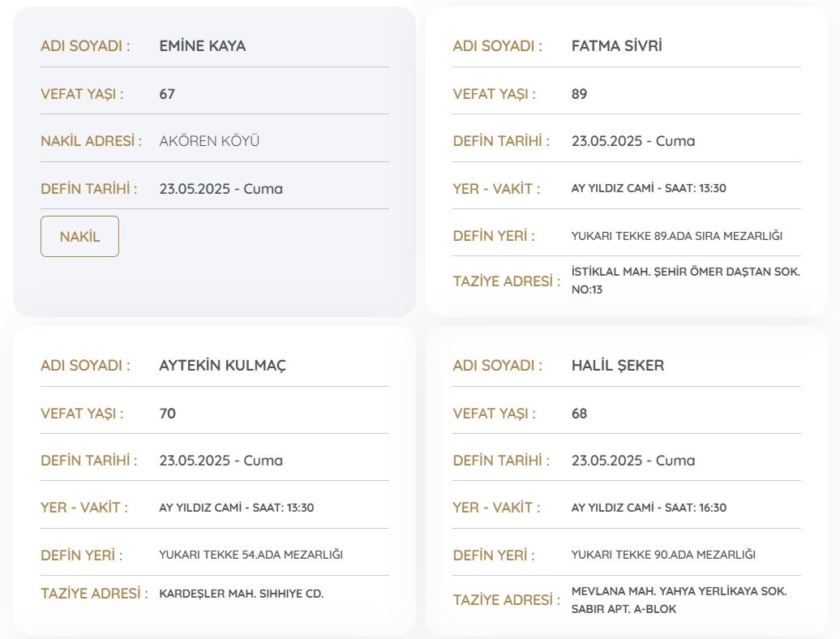The width and height of the screenshot is (840, 639).
Task: Click the name FATMA SİVRİ
Action: tap(616, 46)
